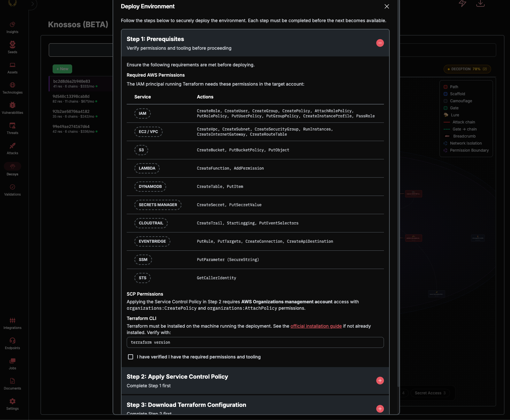
Task: Select environment 9d540c13398cab8d
Action: coord(81,99)
